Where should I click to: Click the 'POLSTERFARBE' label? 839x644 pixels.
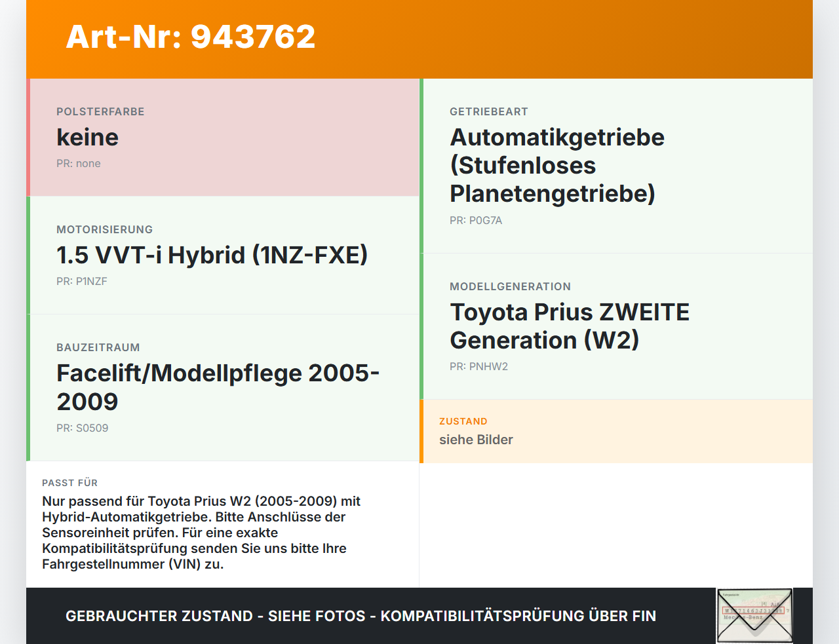[x=100, y=112]
